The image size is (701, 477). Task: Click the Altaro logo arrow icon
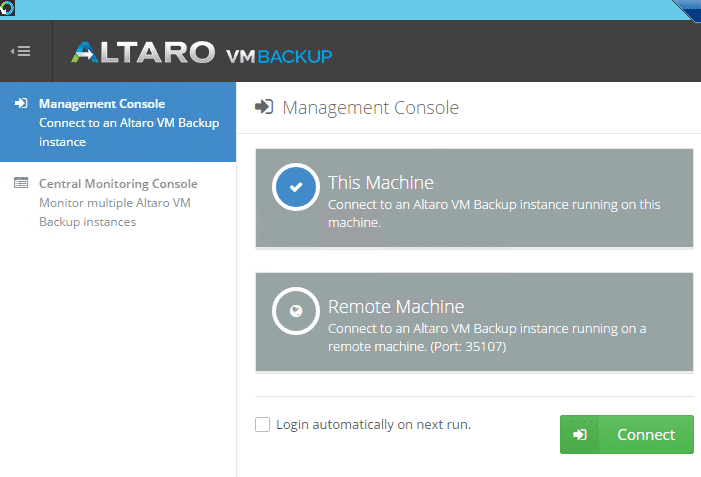(x=84, y=52)
